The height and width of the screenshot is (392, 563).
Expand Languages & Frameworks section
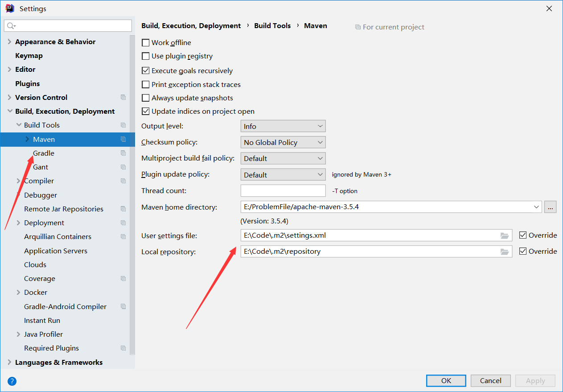tap(9, 363)
